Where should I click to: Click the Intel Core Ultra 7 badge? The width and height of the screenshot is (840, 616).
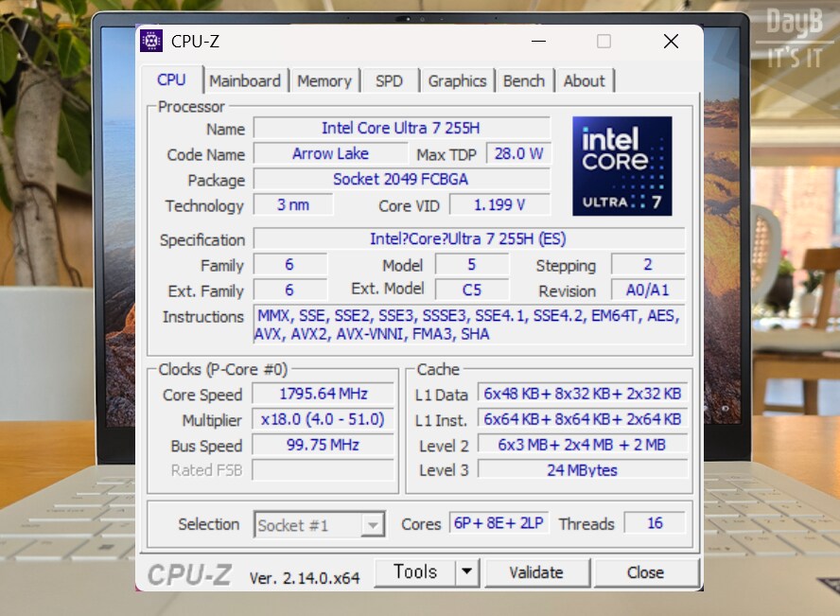tap(622, 166)
